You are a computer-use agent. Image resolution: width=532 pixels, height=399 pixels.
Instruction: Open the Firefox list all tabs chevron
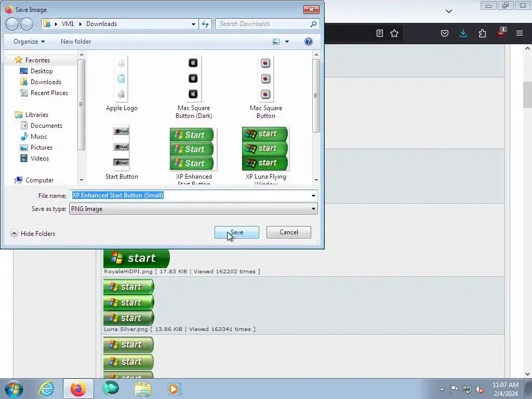pyautogui.click(x=449, y=11)
